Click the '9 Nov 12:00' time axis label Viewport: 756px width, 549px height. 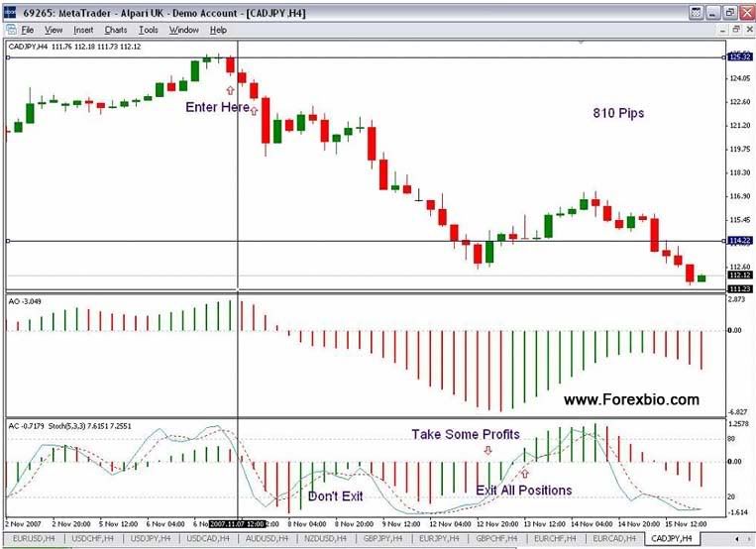tap(401, 524)
